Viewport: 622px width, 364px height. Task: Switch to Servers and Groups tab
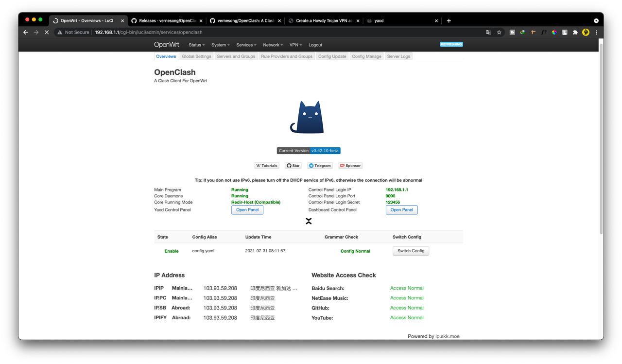[236, 56]
